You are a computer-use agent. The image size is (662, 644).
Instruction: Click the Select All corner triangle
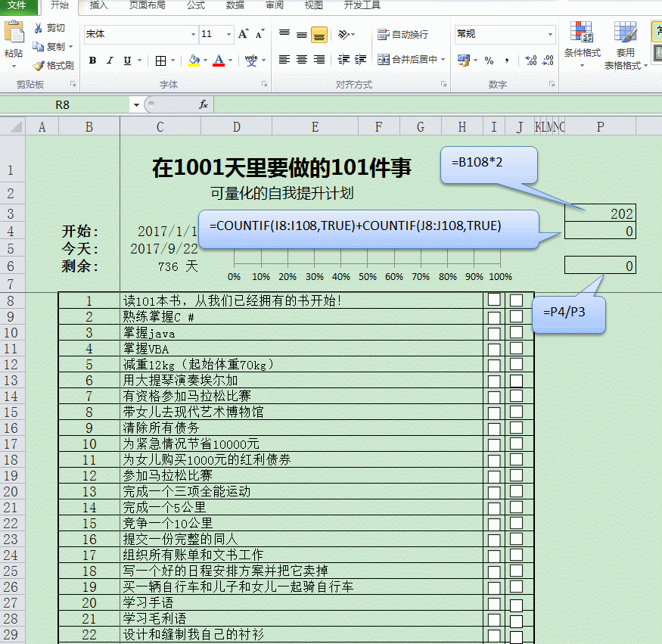[x=16, y=126]
